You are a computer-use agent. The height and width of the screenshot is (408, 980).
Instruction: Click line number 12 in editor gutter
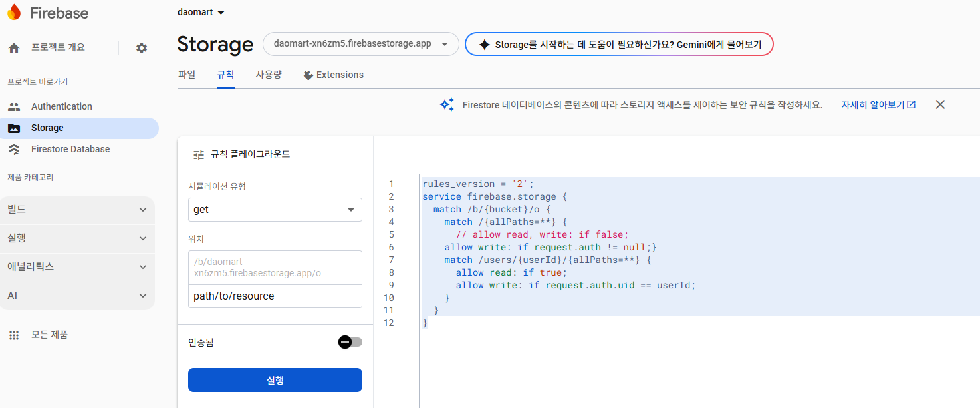coord(388,323)
